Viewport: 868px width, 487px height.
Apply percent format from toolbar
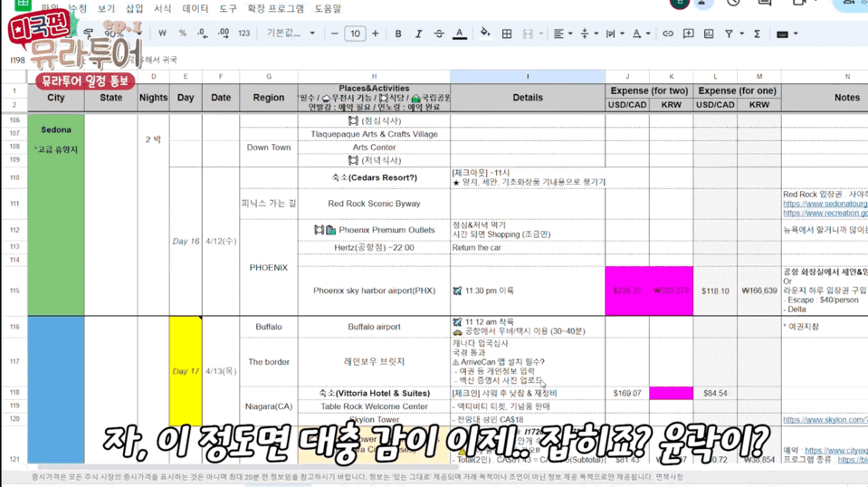click(183, 33)
